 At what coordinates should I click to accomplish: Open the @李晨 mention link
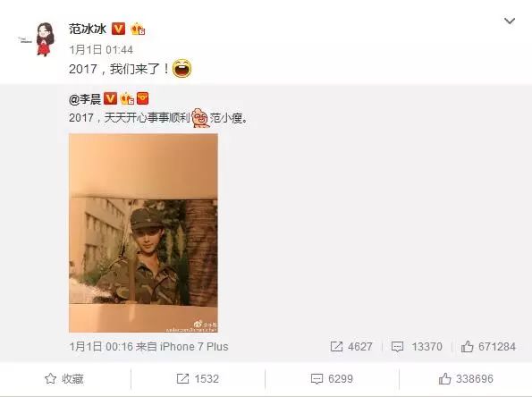click(85, 99)
